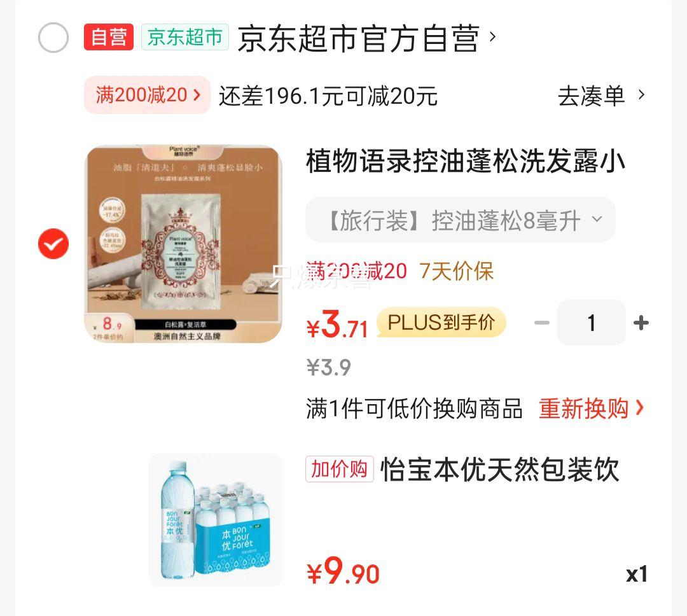The width and height of the screenshot is (687, 616).
Task: Increase shampoo quantity with plus icon
Action: click(x=641, y=323)
